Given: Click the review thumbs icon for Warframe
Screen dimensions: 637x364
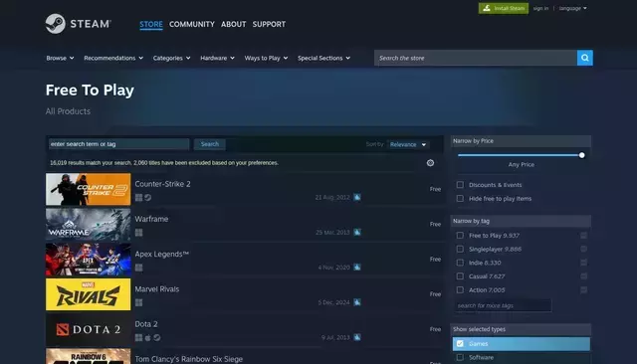Looking at the screenshot, I should click(357, 232).
